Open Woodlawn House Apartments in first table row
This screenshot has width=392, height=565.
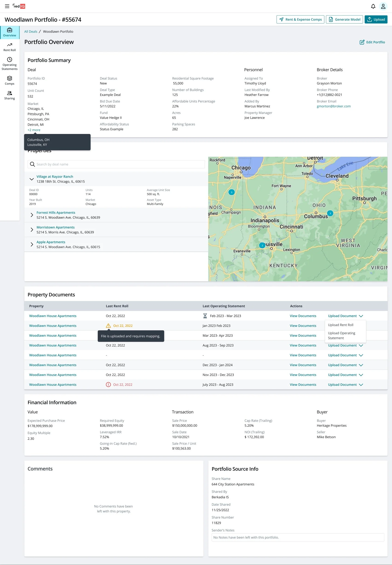pos(52,316)
